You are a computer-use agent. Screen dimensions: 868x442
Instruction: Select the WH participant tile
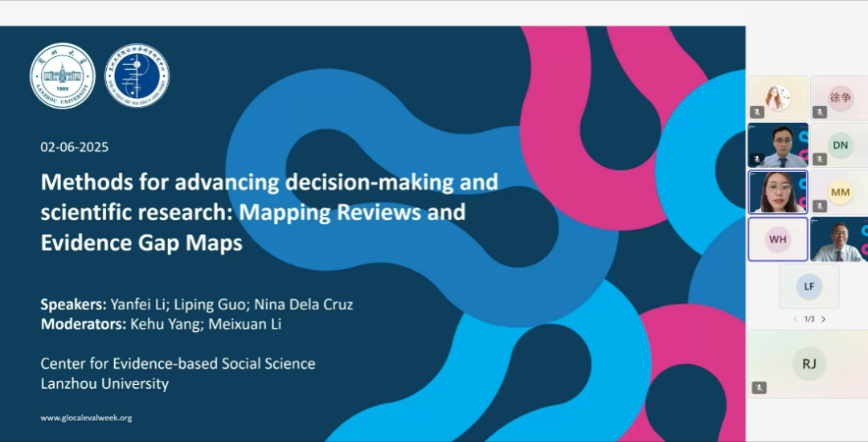[777, 239]
